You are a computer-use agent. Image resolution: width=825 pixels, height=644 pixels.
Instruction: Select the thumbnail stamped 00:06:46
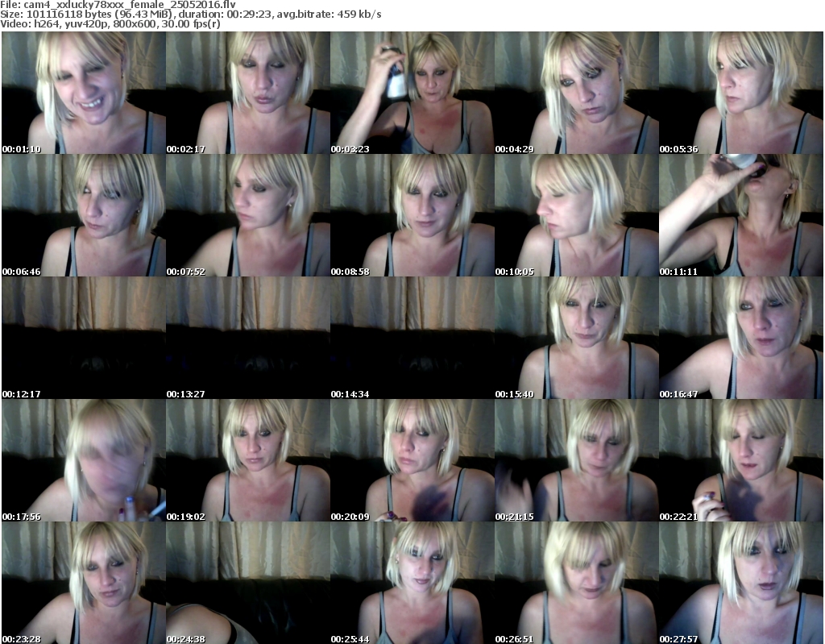point(84,215)
